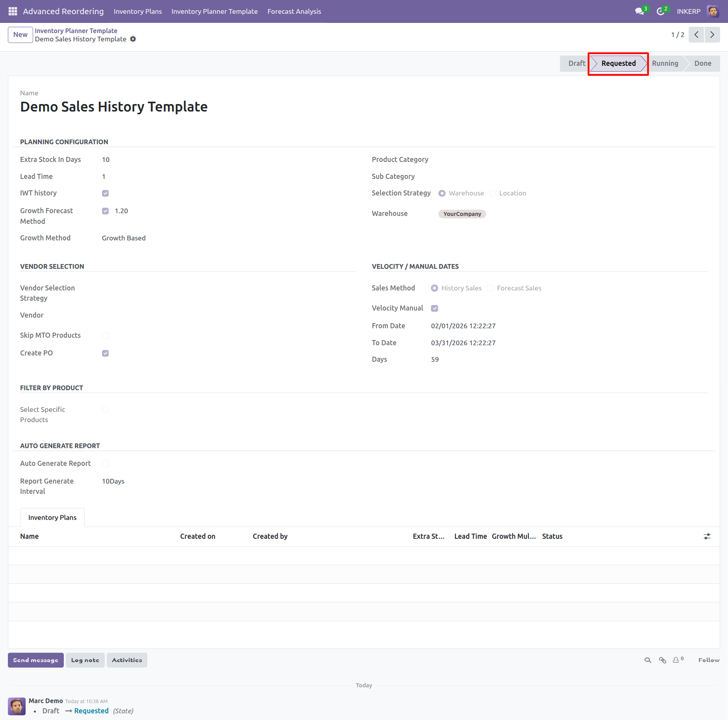The height and width of the screenshot is (720, 728).
Task: Open Inventory Planner Template menu
Action: (215, 11)
